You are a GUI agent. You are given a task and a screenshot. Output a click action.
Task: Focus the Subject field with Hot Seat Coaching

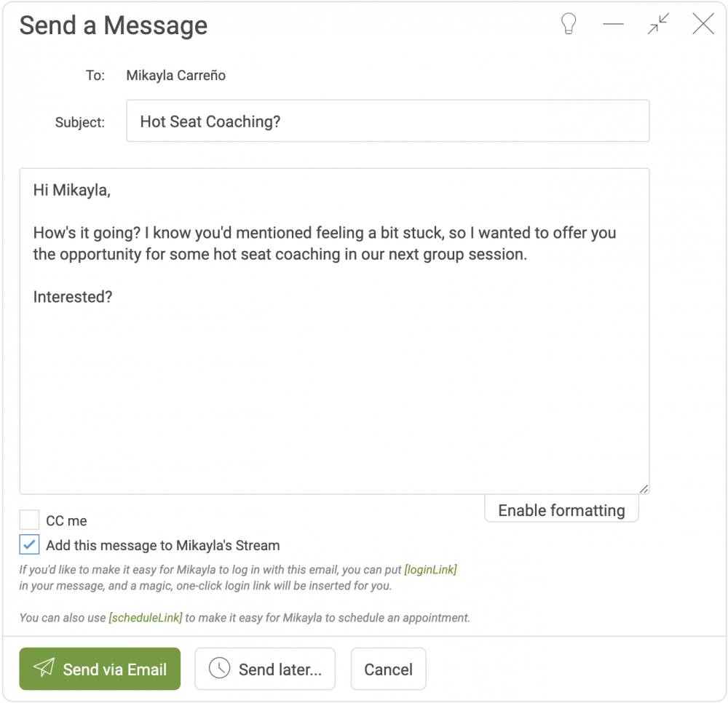tap(388, 121)
